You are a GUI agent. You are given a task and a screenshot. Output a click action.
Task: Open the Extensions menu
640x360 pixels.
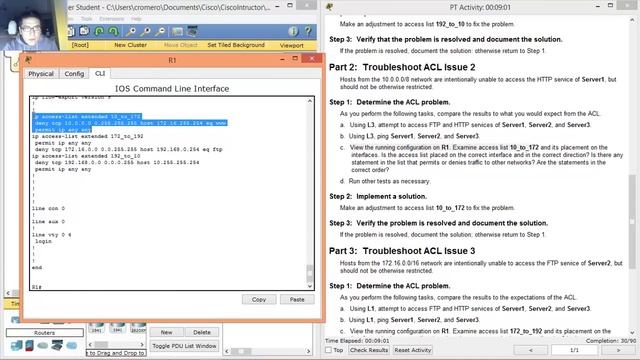(111, 19)
